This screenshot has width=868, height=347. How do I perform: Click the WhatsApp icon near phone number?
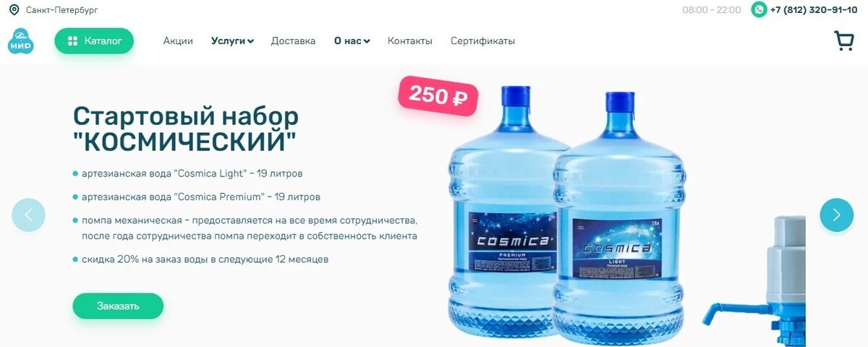[x=759, y=9]
